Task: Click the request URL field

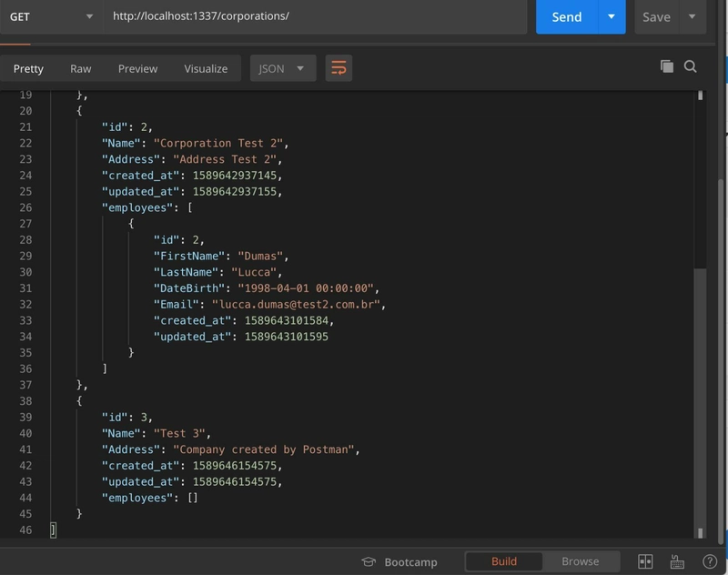Action: pos(315,16)
